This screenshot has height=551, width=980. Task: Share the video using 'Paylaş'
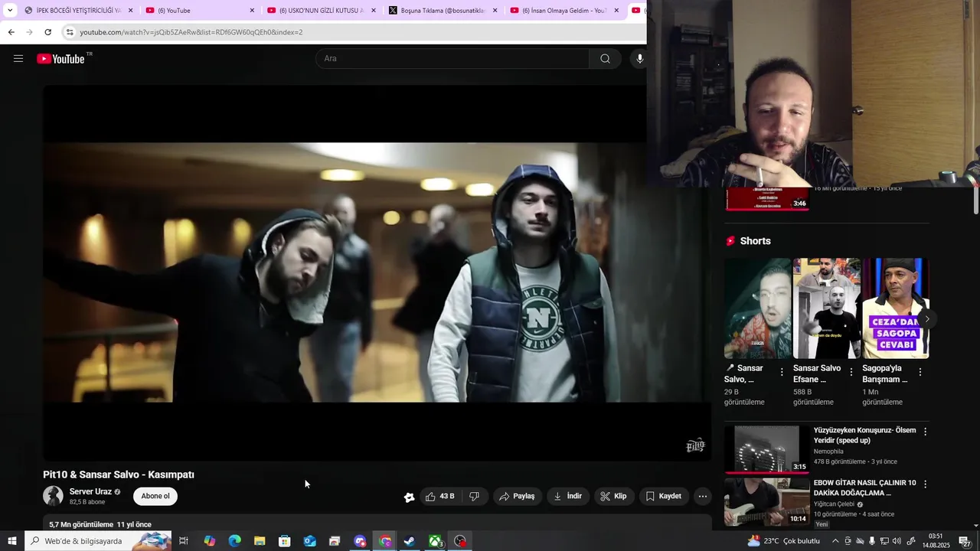point(517,497)
